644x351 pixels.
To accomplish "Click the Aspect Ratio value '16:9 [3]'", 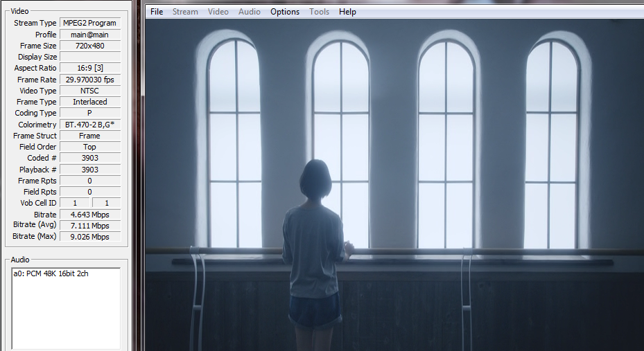I will 90,68.
